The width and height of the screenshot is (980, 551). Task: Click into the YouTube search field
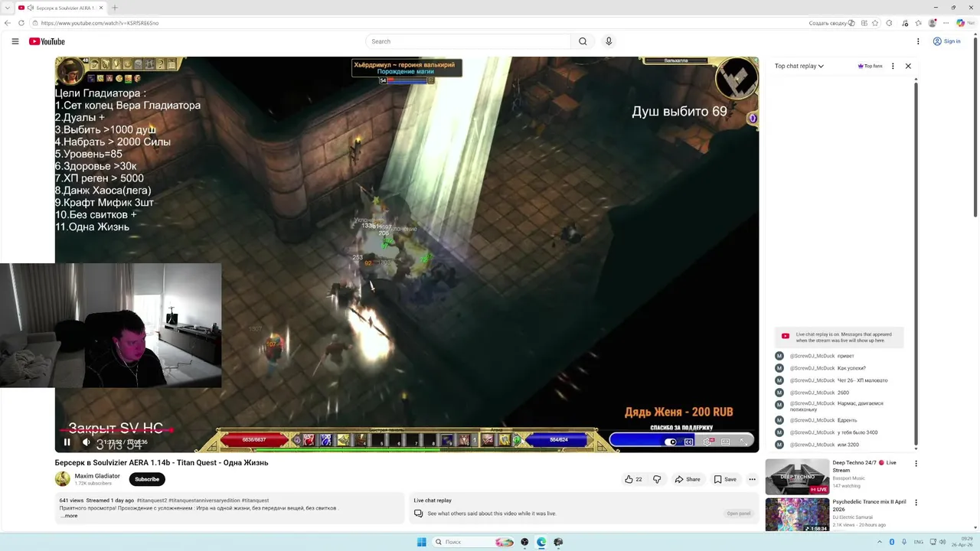click(468, 41)
